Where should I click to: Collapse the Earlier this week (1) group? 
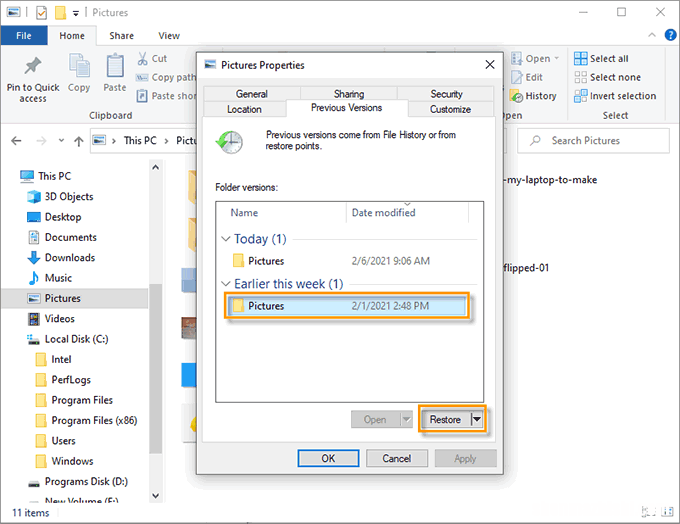[226, 284]
